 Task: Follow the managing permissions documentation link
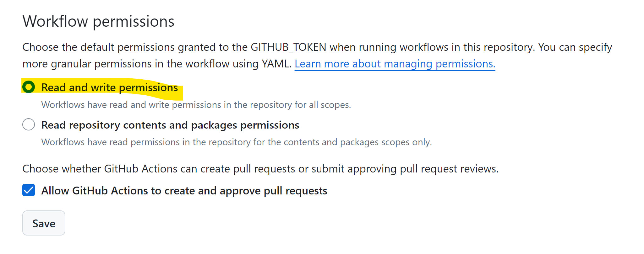[395, 64]
